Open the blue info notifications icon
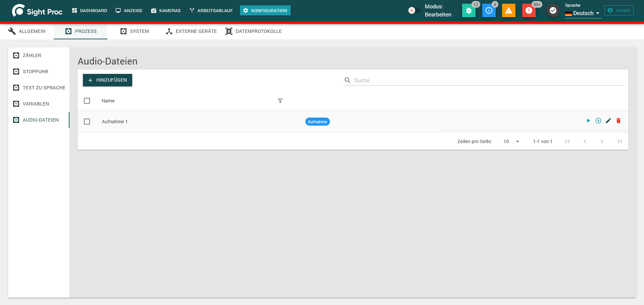644x305 pixels. [x=489, y=10]
